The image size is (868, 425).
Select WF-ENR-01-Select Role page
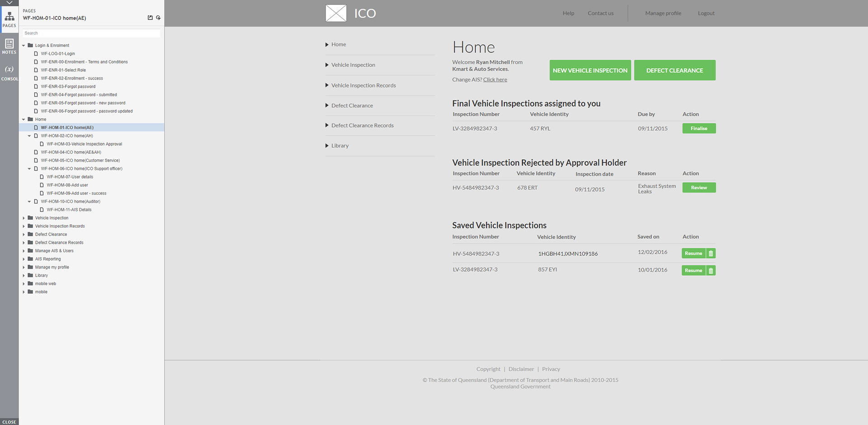pos(63,70)
